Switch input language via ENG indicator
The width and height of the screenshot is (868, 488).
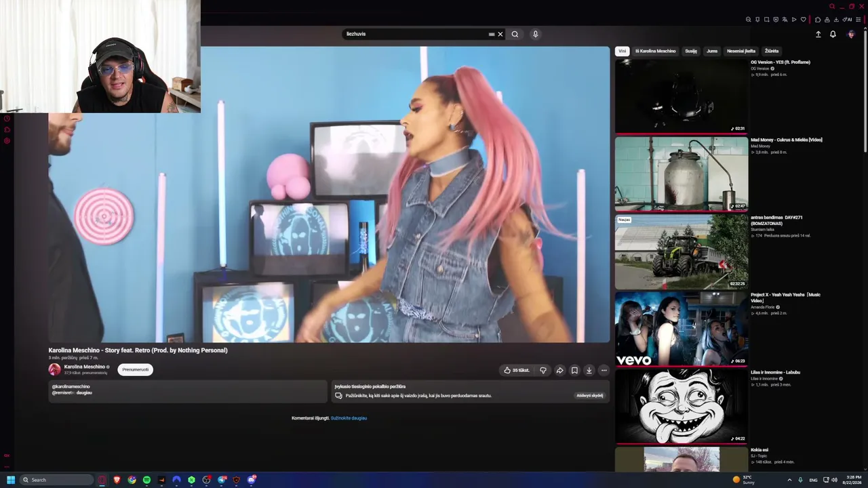(813, 480)
